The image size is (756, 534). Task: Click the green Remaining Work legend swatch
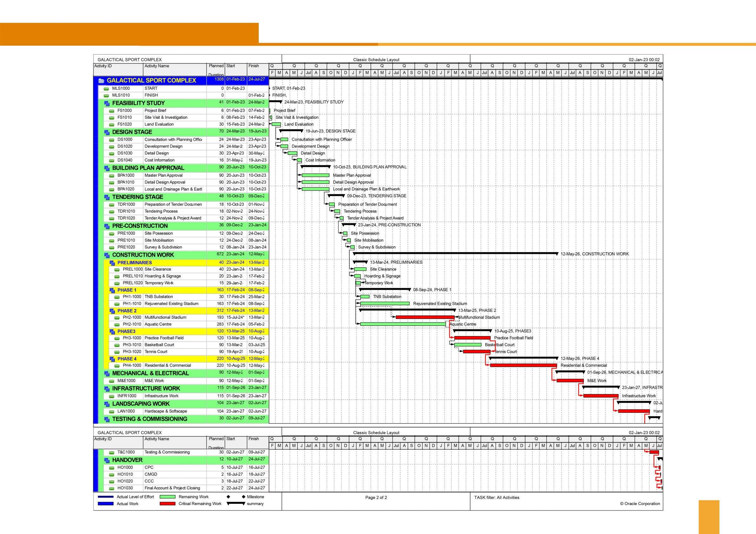(x=167, y=497)
